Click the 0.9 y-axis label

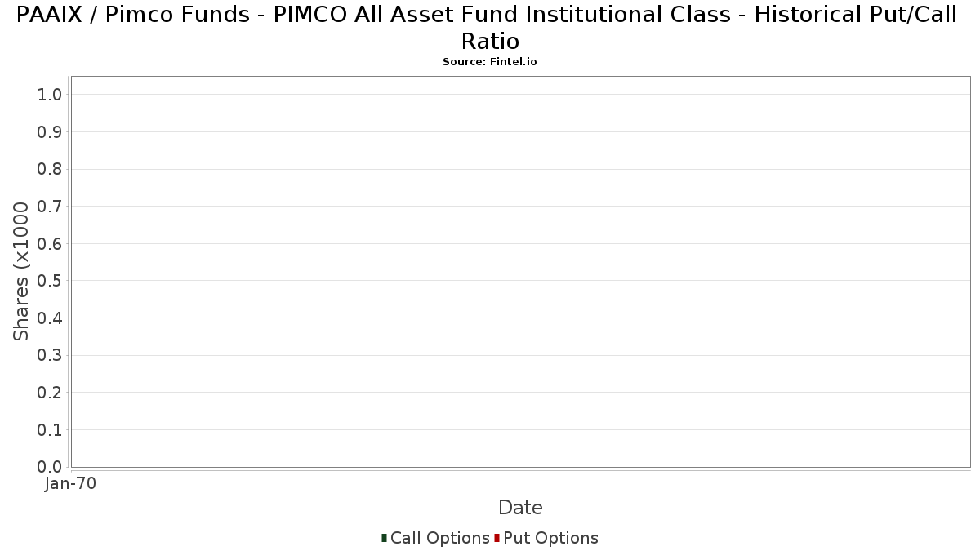[x=50, y=132]
